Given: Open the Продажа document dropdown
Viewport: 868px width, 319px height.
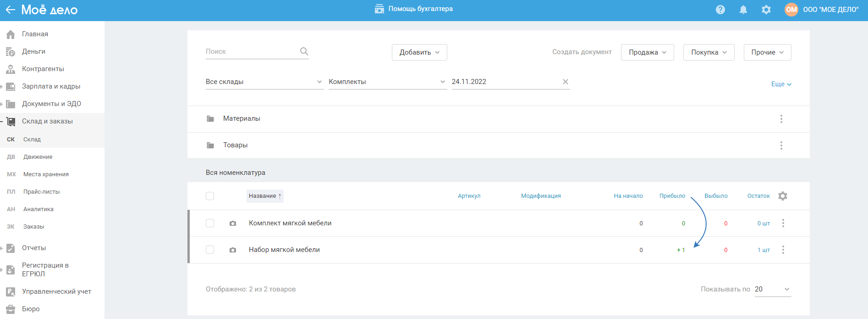Looking at the screenshot, I should [x=647, y=52].
